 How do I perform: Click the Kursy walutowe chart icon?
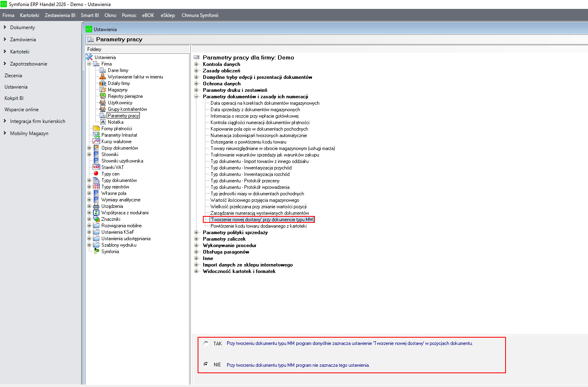(96, 142)
